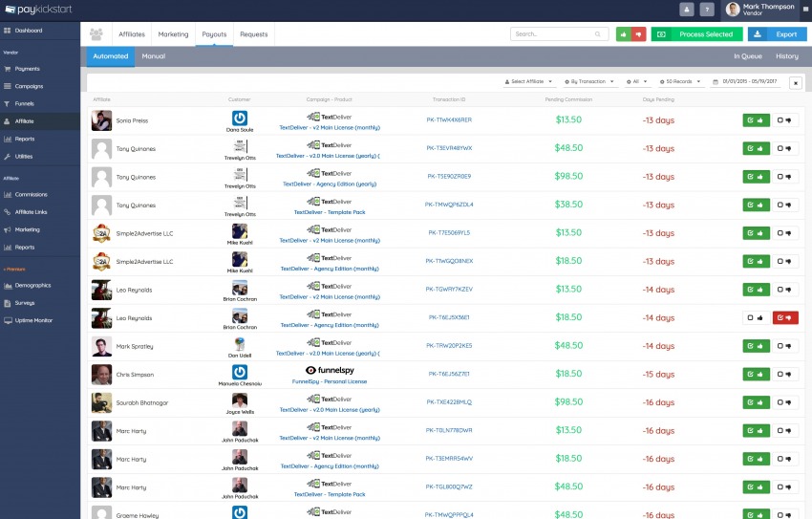Open the Select Affiliate dropdown
The width and height of the screenshot is (812, 519).
click(x=528, y=82)
